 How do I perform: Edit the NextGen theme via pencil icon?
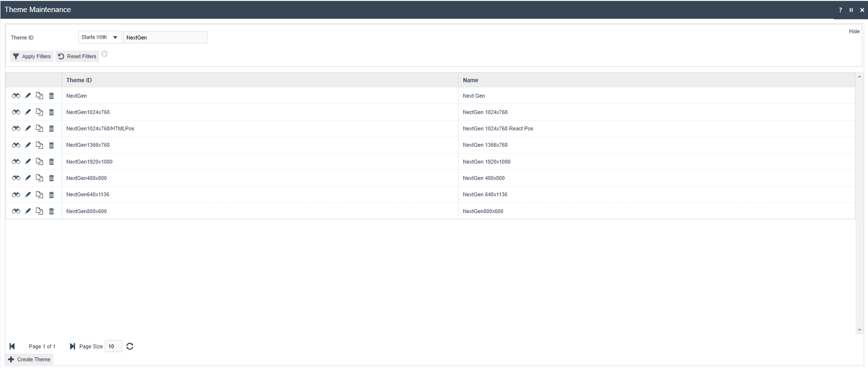click(28, 96)
